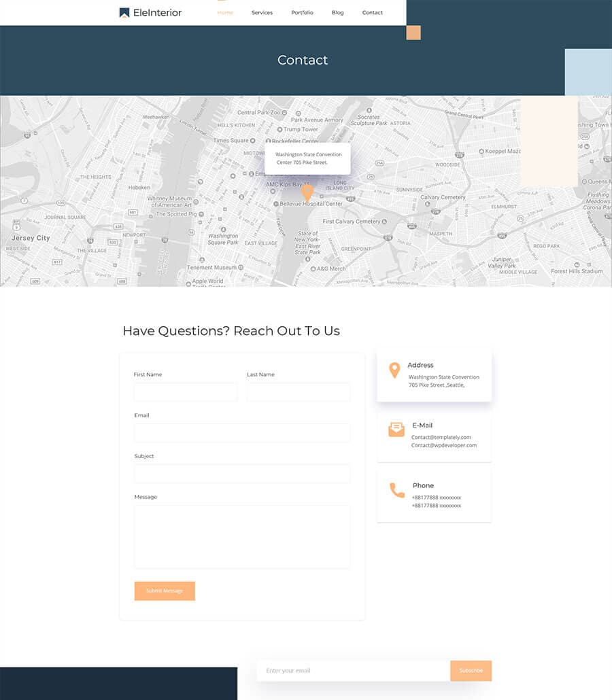Open the Services menu item
Screen dimensions: 612x700
point(262,12)
